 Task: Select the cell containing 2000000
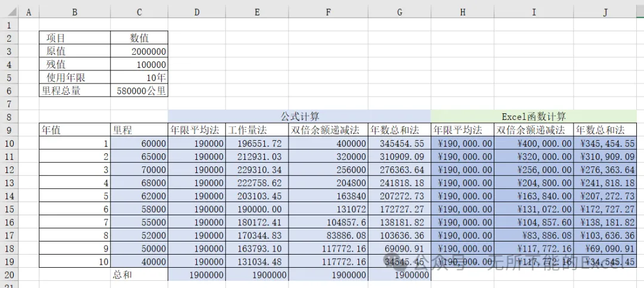[x=139, y=51]
